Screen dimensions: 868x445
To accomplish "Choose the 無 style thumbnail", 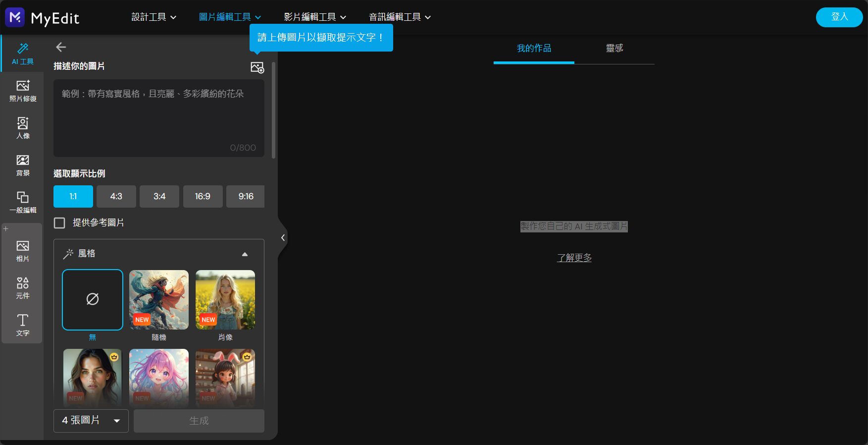I will (x=93, y=300).
